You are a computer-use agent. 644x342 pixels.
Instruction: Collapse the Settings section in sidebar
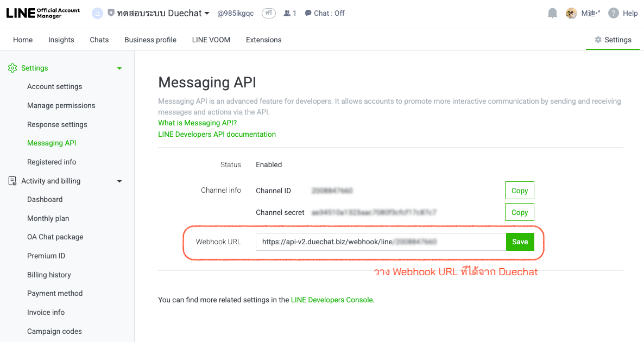(119, 68)
